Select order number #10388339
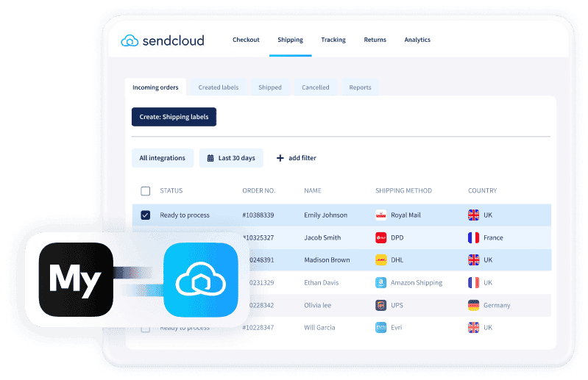Screen dimensions: 588x380 coord(258,215)
